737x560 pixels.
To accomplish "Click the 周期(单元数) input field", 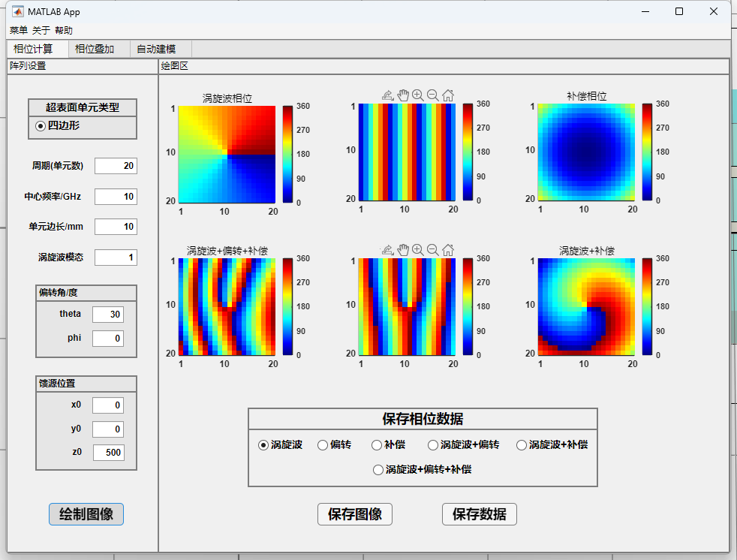I will [x=116, y=166].
